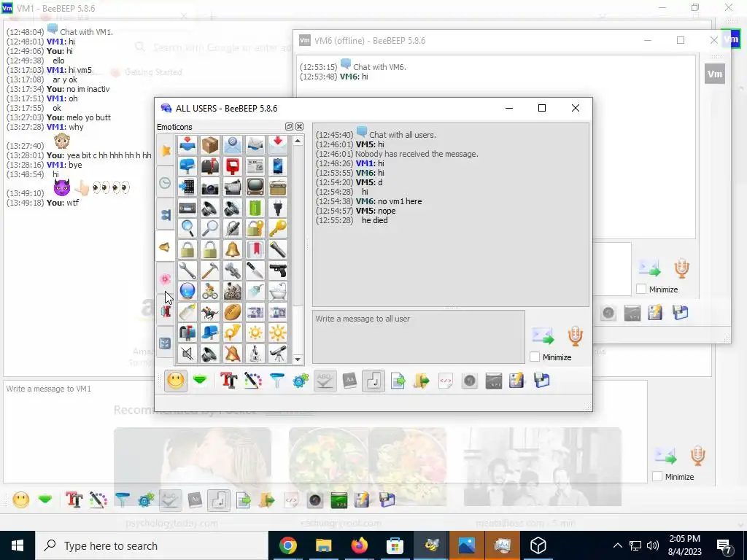Insert the golden key emoticon

(x=278, y=228)
